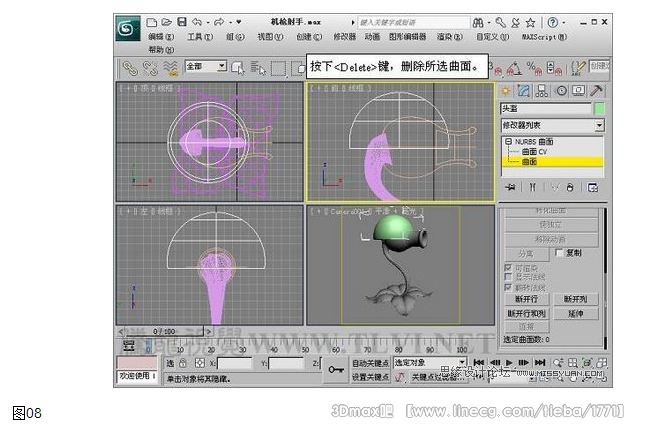Go to end frame playback control
Image resolution: width=653 pixels, height=428 pixels.
[540, 363]
